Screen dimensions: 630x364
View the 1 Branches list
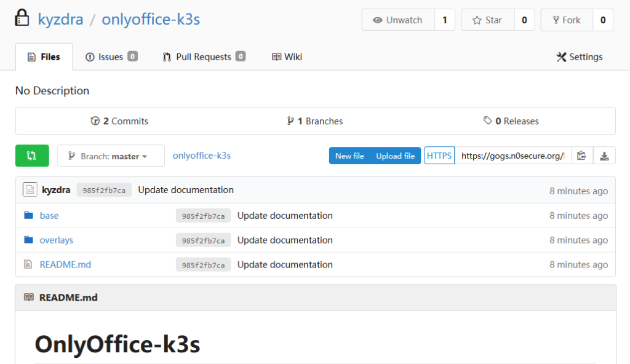click(x=315, y=121)
